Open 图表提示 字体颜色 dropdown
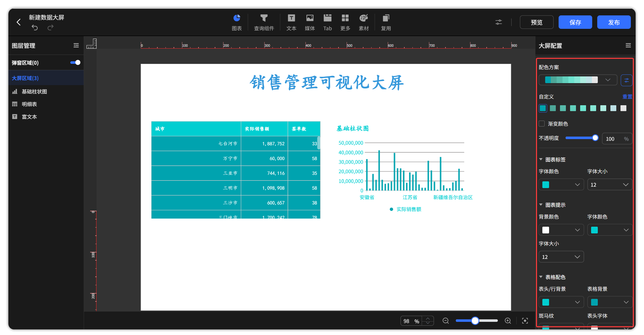This screenshot has width=644, height=335. 610,230
